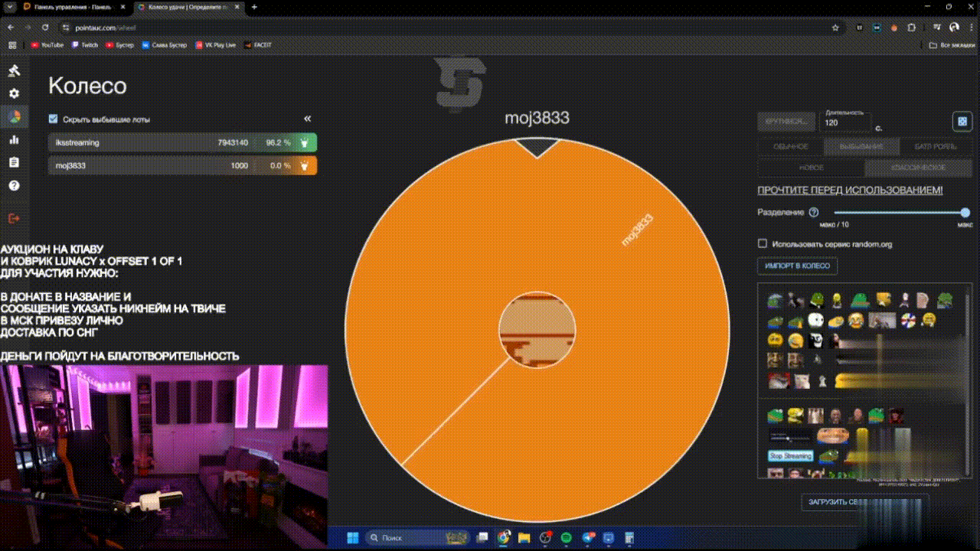Click the help icon beside Разделение
The width and height of the screenshot is (980, 551).
click(x=814, y=213)
